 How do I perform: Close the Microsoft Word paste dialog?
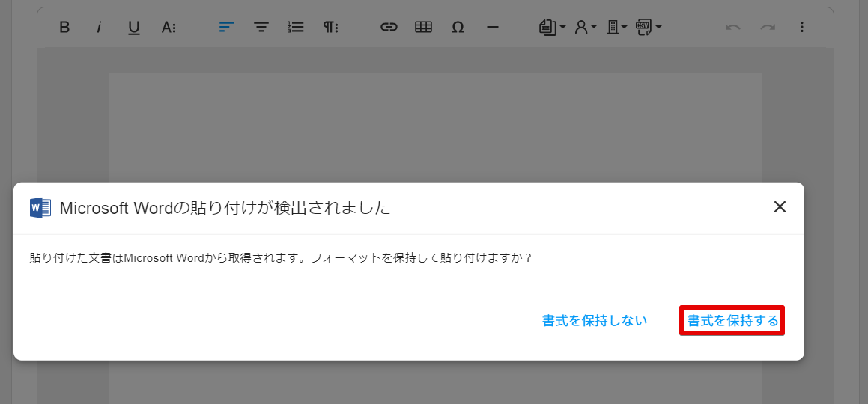coord(780,207)
